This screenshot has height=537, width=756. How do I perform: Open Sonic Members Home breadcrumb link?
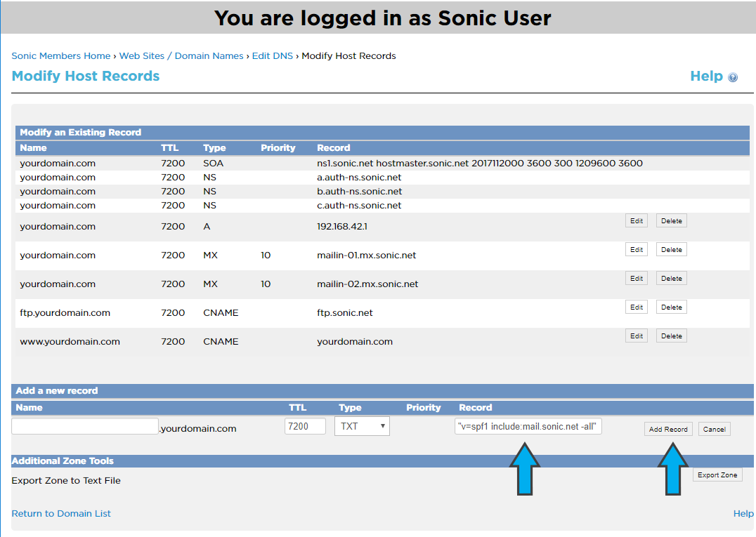click(60, 55)
